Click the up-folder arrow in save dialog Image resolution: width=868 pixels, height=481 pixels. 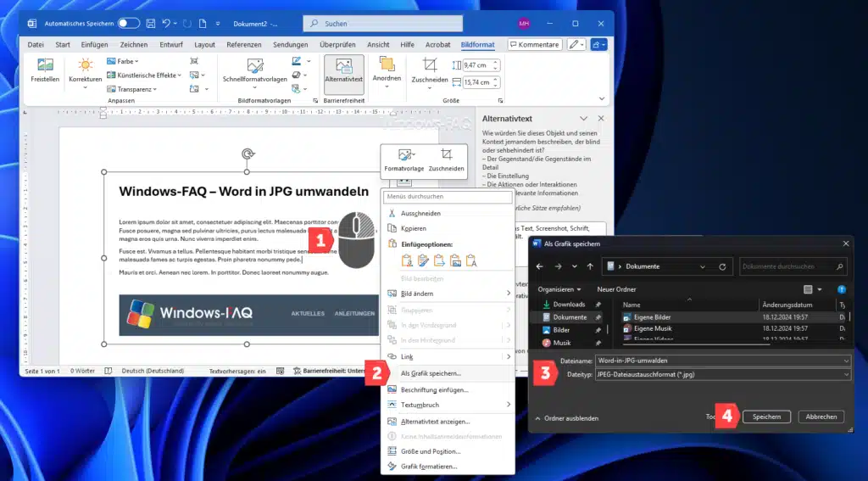point(590,266)
